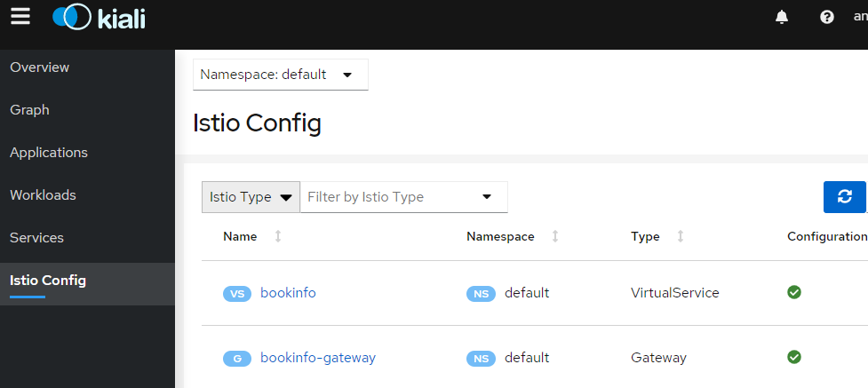Screen dimensions: 868x388
Task: Click the Configuration column header
Action: point(827,236)
